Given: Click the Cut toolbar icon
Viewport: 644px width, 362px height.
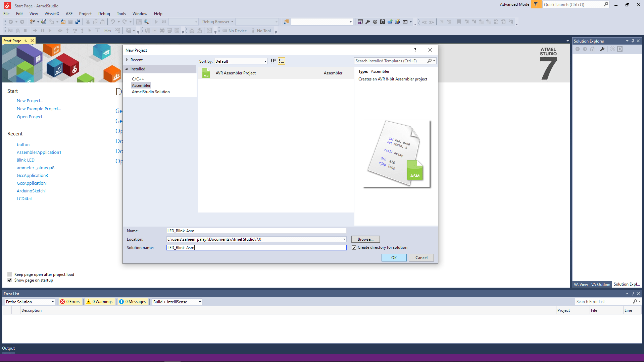Looking at the screenshot, I should [88, 22].
